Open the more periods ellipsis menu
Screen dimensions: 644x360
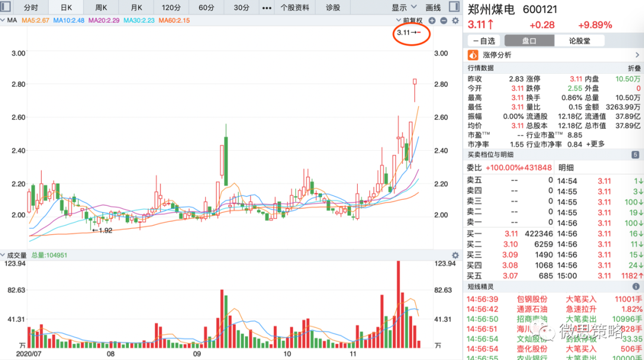[x=267, y=8]
